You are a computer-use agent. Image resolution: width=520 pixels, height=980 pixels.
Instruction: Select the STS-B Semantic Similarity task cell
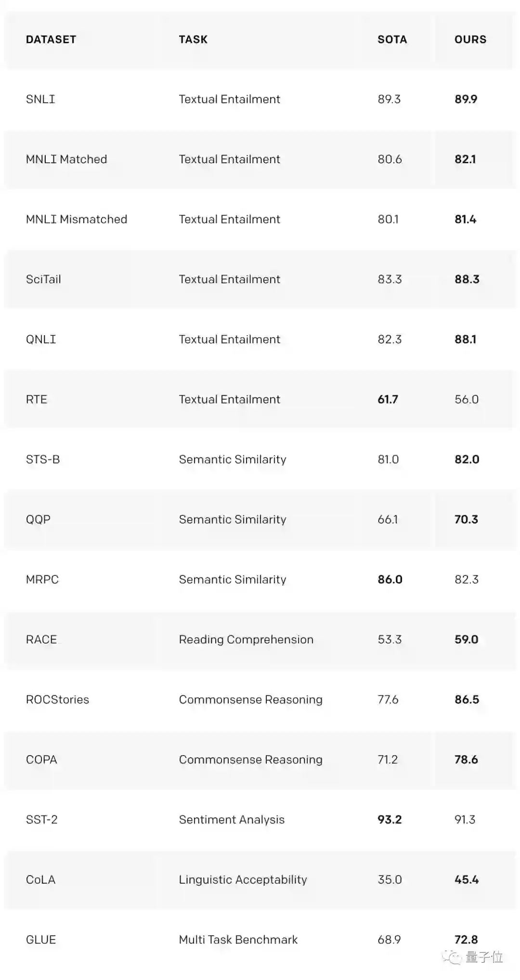[233, 459]
